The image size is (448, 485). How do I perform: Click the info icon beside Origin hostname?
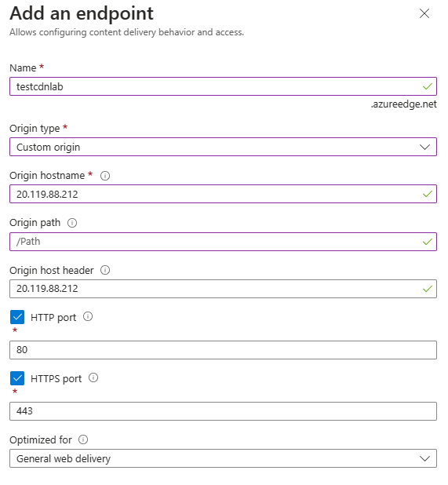105,176
